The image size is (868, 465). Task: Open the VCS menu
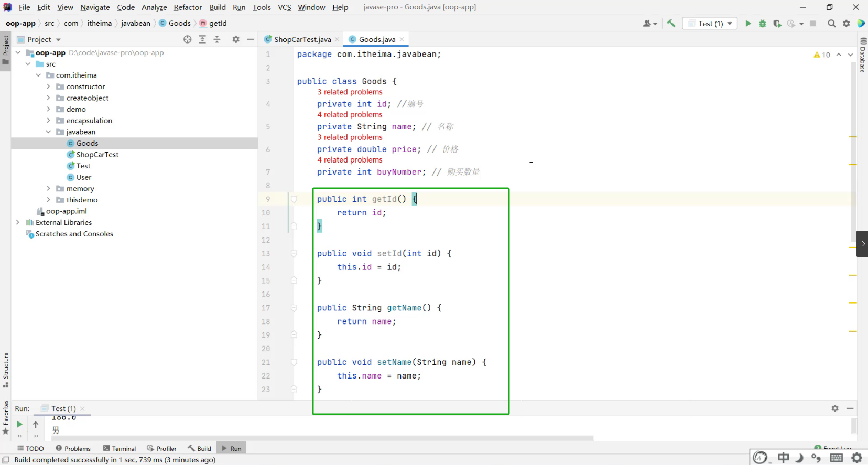click(285, 7)
